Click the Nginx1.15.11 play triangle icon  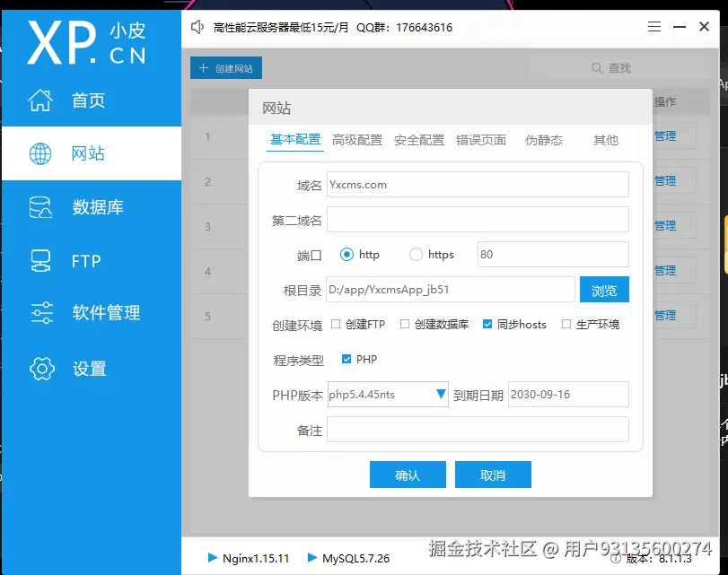[x=213, y=557]
